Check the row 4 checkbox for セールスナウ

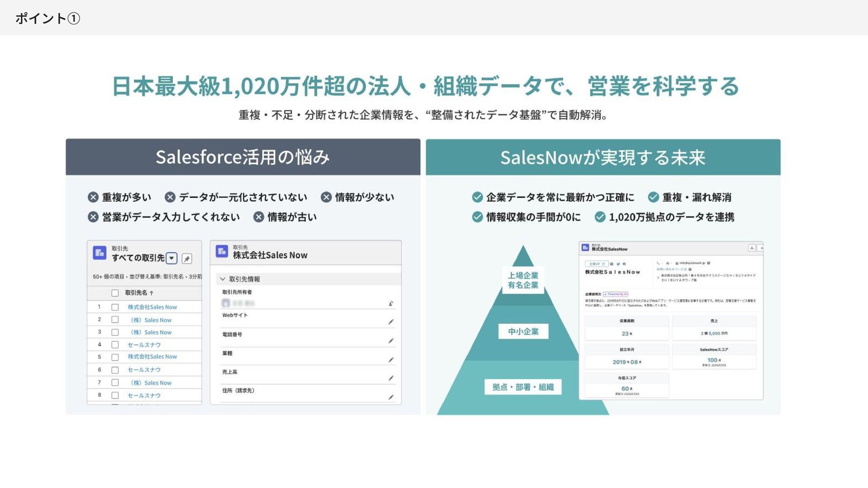pos(115,345)
